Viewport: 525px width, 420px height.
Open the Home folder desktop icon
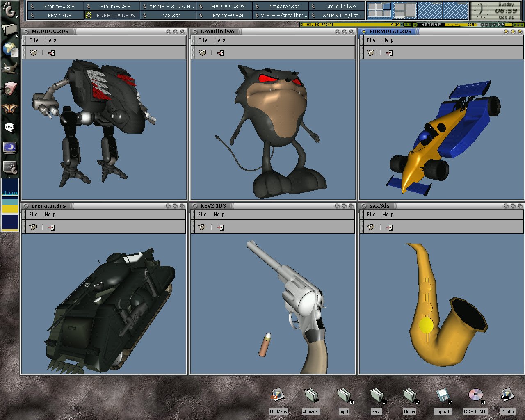pos(409,400)
